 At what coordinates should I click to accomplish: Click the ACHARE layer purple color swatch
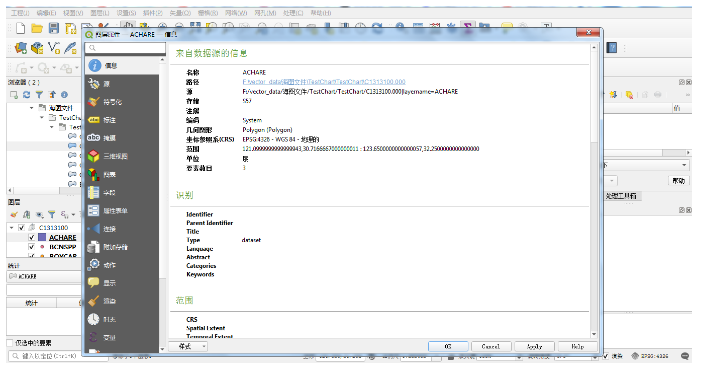[42, 238]
